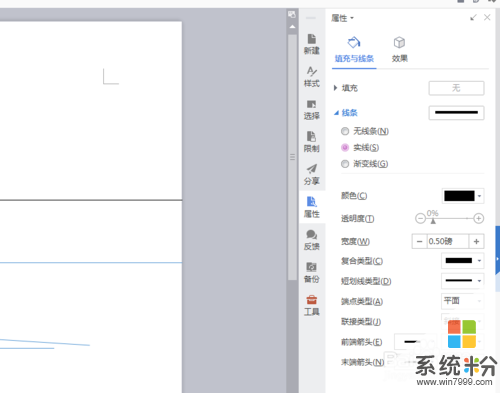
Task: Open the 工具 toolbox sidebar icon
Action: [312, 305]
